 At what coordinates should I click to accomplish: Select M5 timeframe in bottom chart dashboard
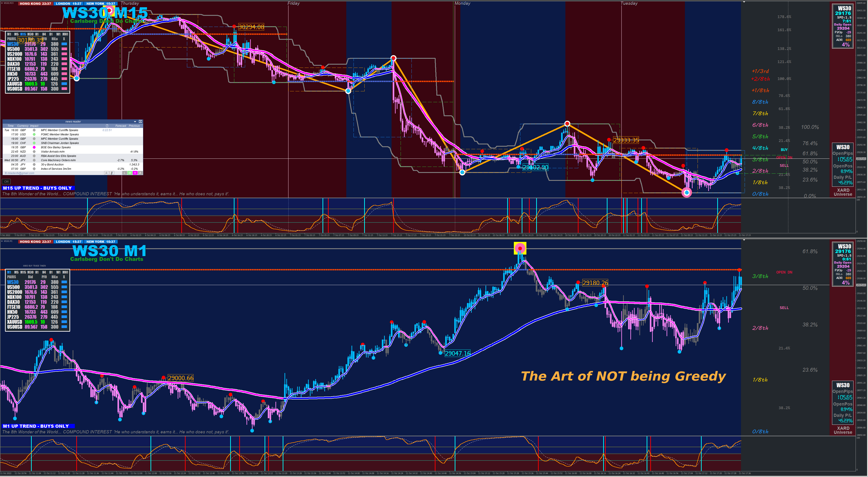[x=16, y=272]
